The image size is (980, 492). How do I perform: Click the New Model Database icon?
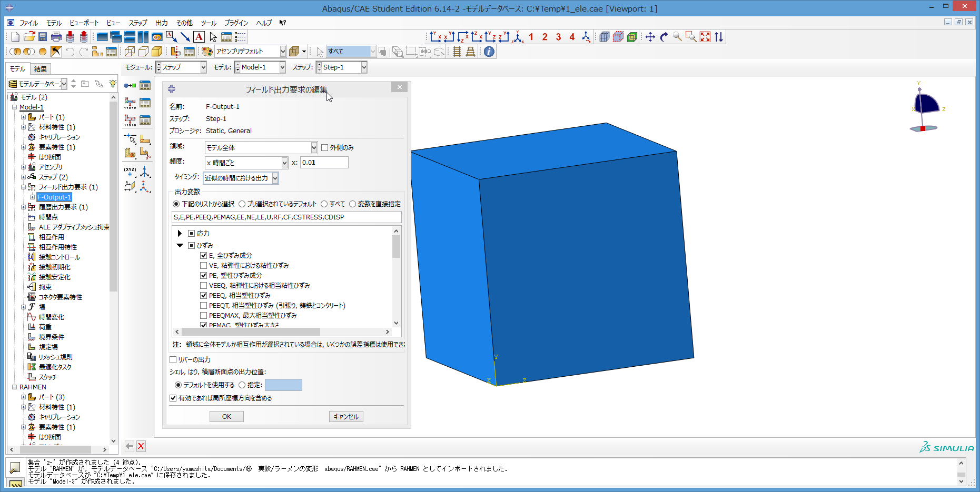click(x=15, y=37)
